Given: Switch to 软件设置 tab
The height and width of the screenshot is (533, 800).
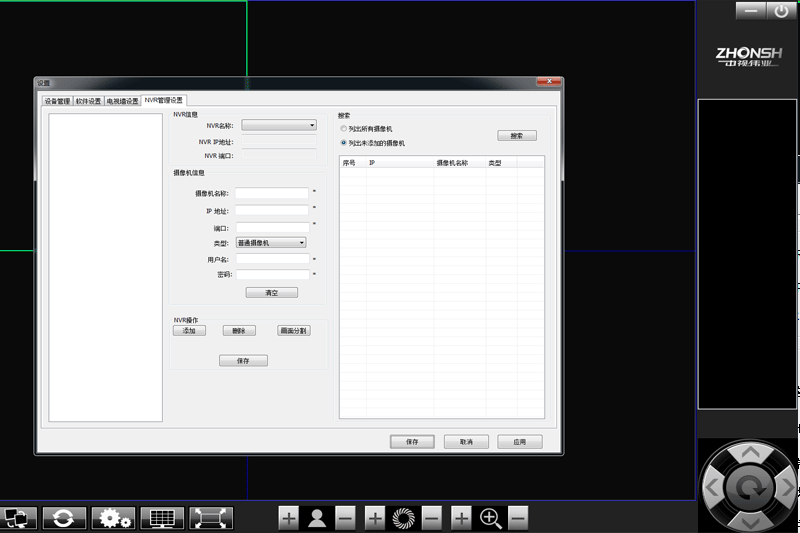Looking at the screenshot, I should (88, 101).
